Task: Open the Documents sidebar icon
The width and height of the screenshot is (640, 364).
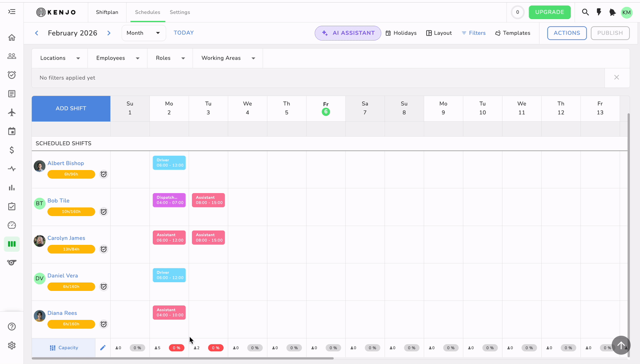Action: point(12,94)
